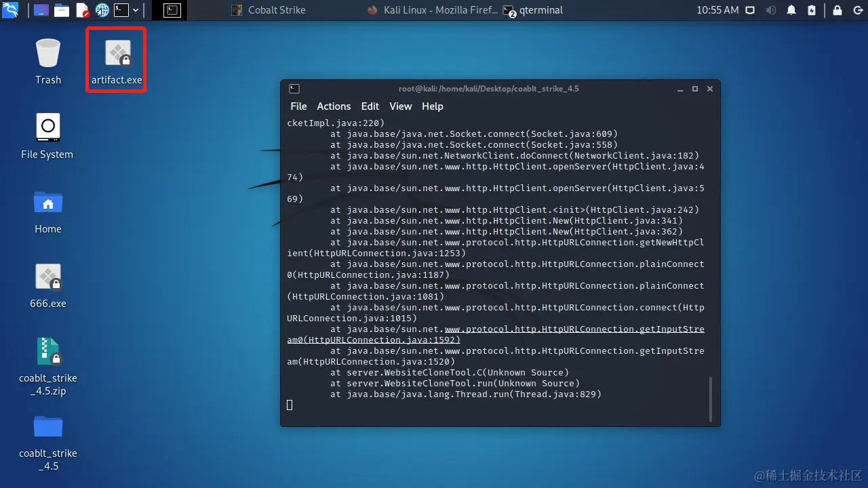Open the terminal emulator panel launcher
The image size is (868, 488).
pos(121,10)
